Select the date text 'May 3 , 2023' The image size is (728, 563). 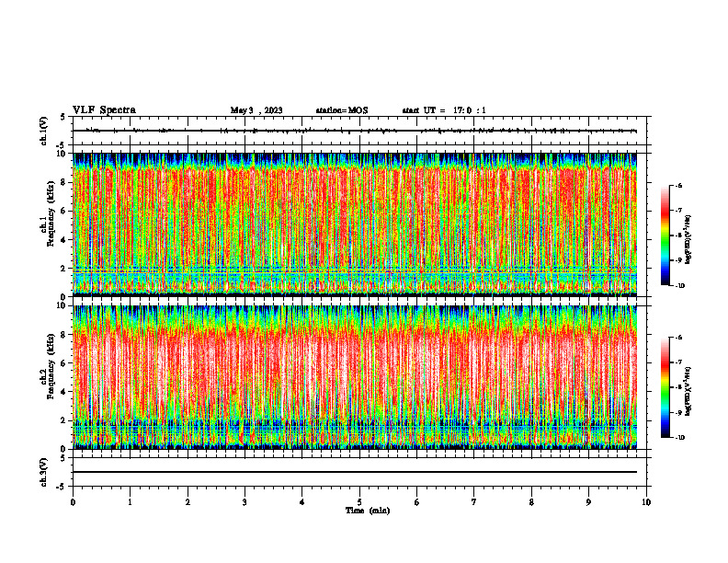[256, 110]
